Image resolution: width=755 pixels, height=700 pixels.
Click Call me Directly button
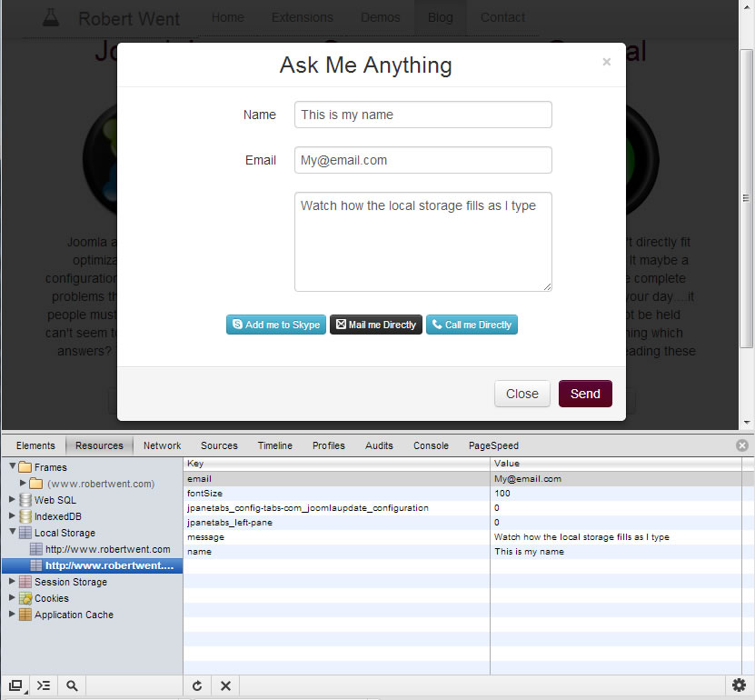472,325
